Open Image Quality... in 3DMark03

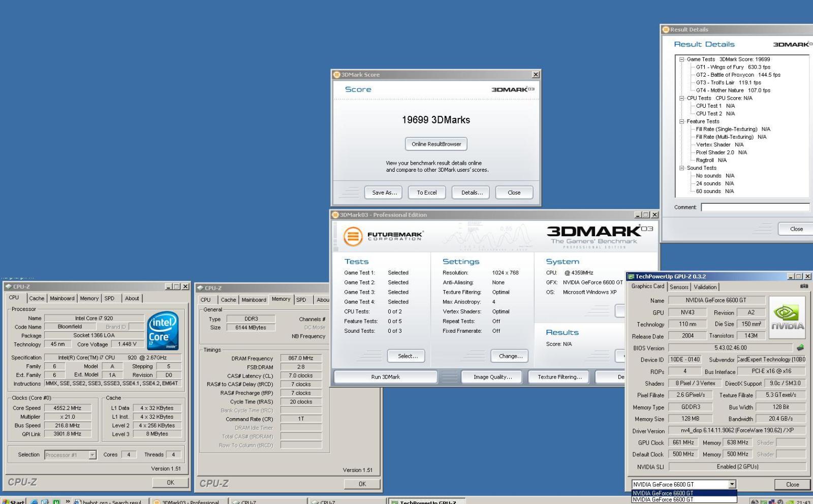pyautogui.click(x=492, y=377)
